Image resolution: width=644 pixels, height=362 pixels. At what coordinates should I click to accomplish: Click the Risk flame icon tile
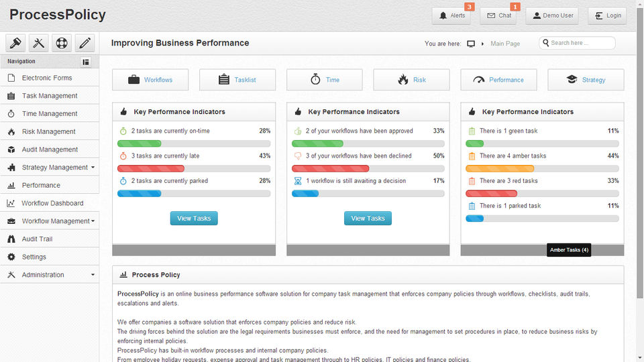click(x=411, y=80)
